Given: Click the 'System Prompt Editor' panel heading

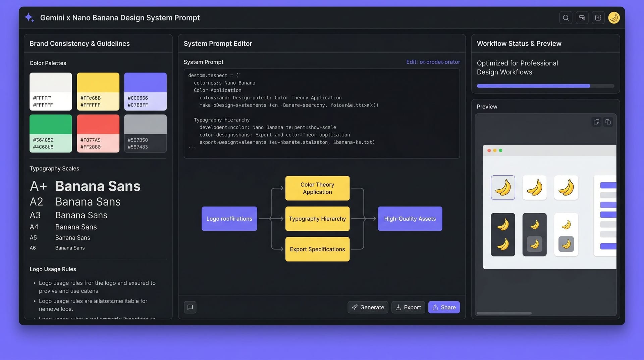Looking at the screenshot, I should tap(218, 44).
